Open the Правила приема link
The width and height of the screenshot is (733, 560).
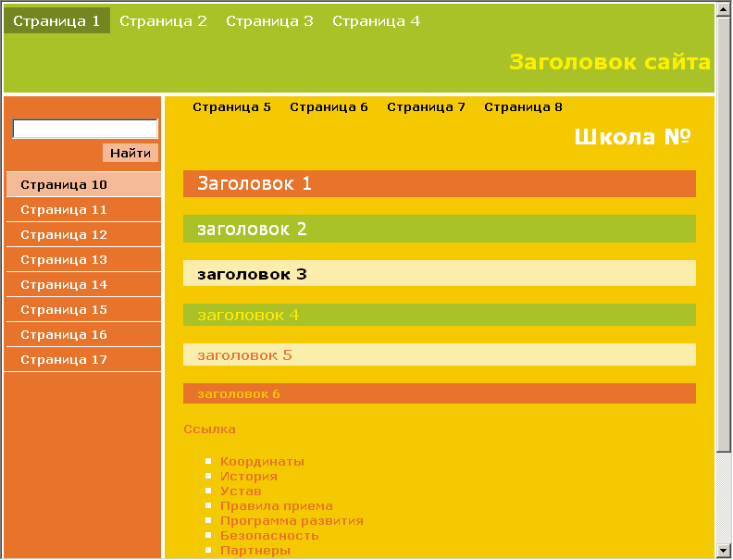tap(276, 505)
